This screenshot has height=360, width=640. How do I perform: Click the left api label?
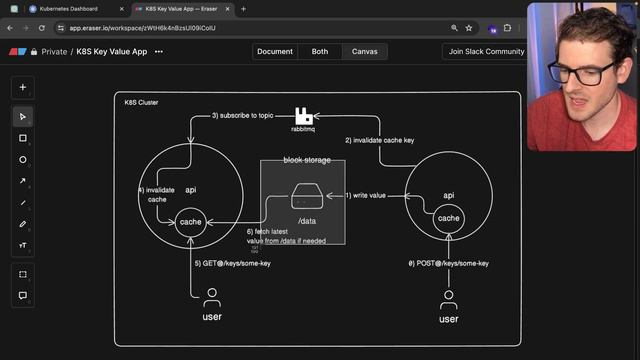coord(191,190)
